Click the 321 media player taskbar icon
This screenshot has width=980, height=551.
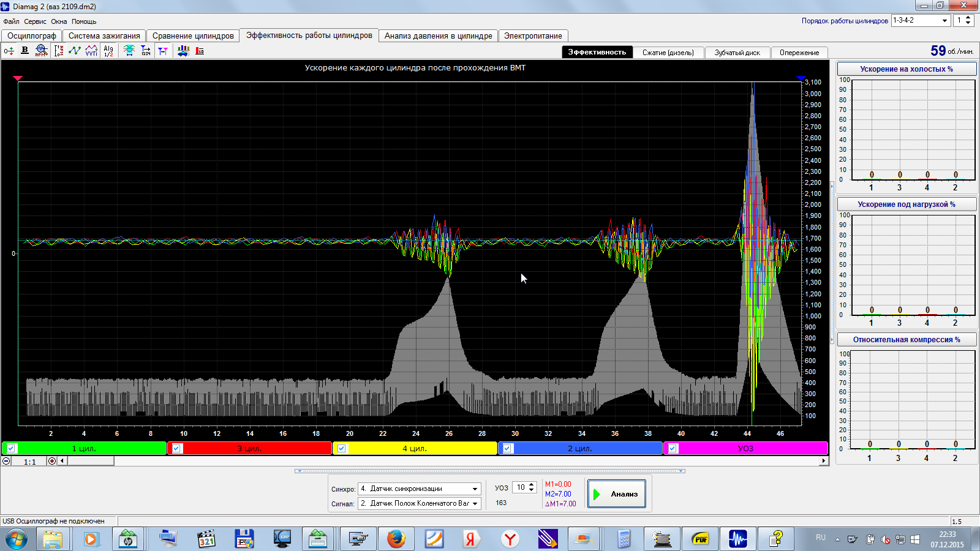pos(206,539)
